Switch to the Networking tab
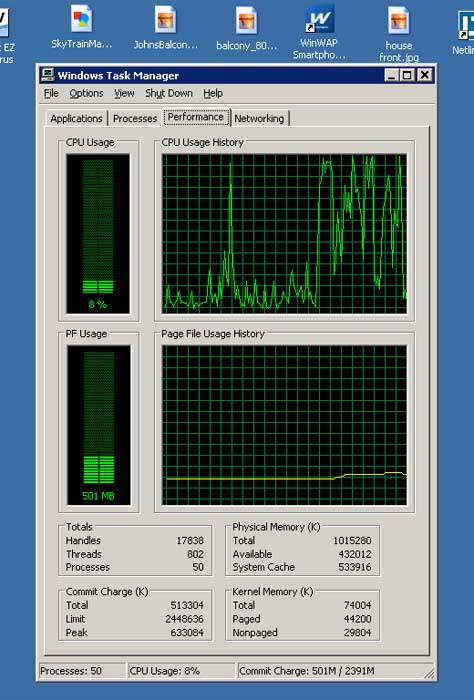The image size is (474, 700). tap(259, 119)
